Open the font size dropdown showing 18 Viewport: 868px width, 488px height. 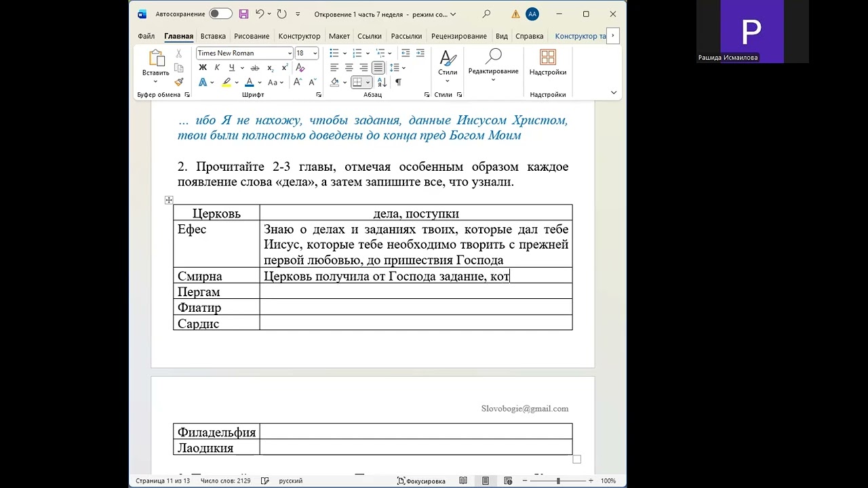(x=315, y=54)
